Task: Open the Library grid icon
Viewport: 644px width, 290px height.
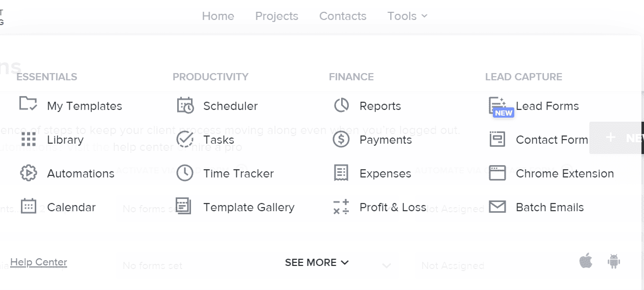Action: (x=29, y=139)
